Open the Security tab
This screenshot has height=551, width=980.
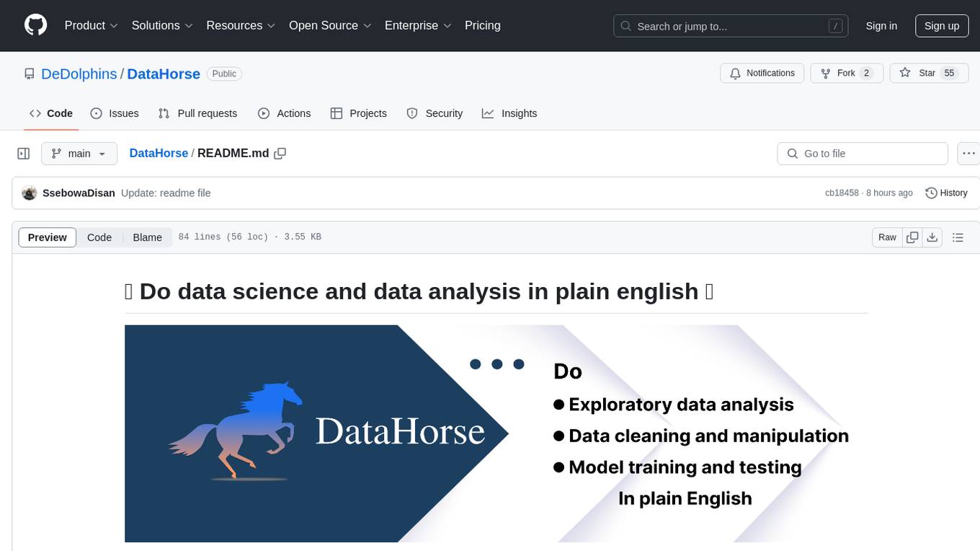(x=435, y=113)
